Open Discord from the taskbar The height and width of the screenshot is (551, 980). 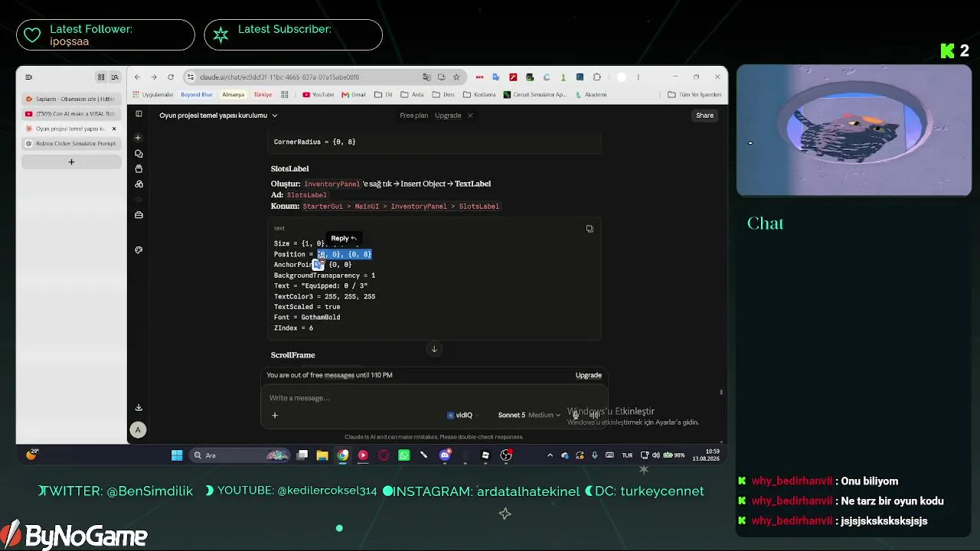pyautogui.click(x=445, y=455)
